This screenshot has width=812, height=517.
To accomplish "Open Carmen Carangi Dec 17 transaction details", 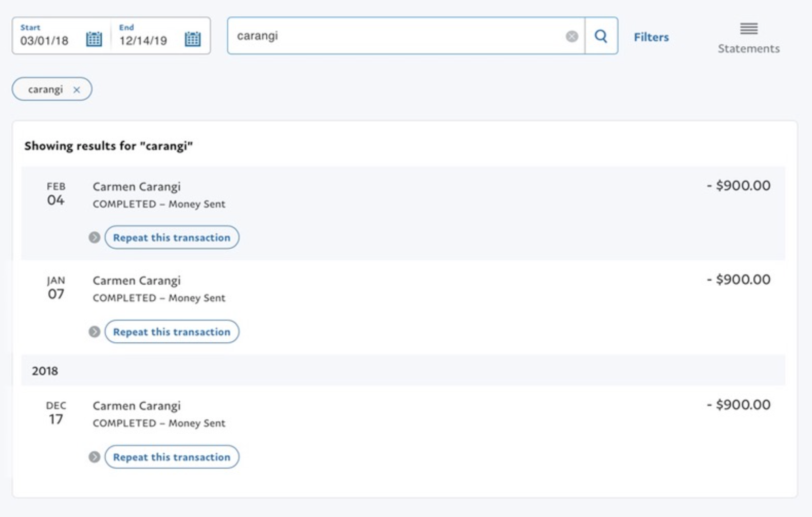I will pos(137,406).
